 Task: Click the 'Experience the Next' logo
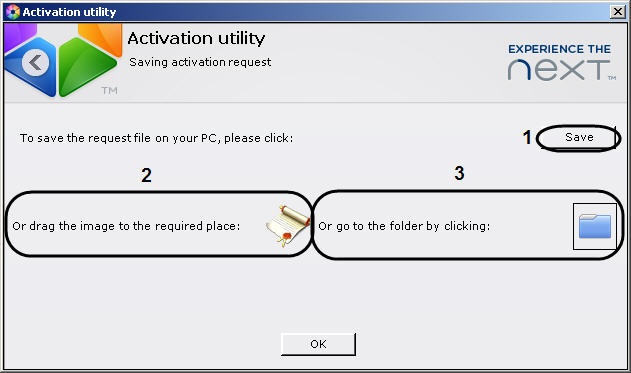[x=561, y=62]
